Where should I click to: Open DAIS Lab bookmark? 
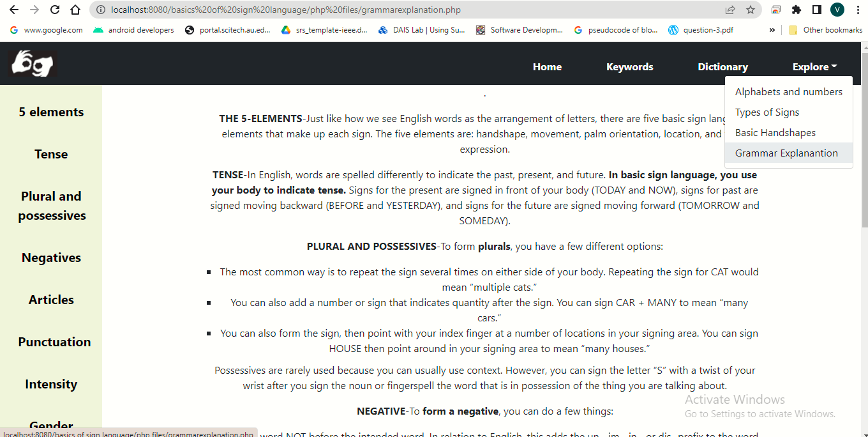pos(422,30)
